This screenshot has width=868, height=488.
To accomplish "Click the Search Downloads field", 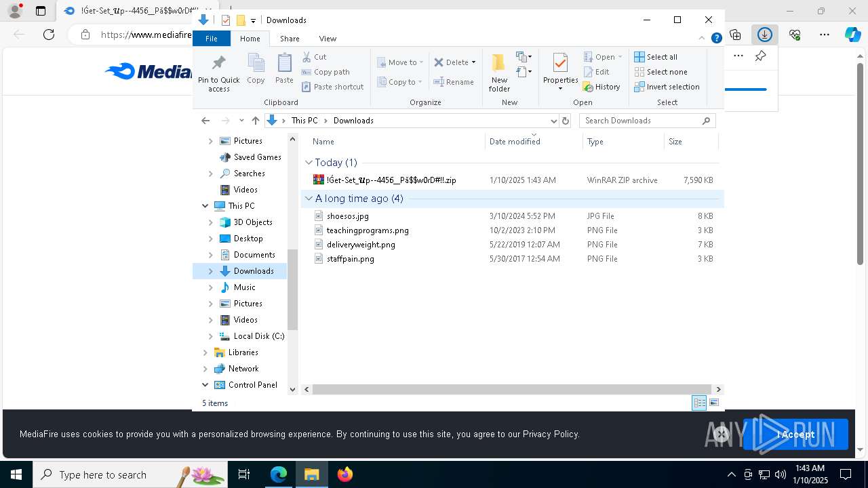I will point(647,121).
